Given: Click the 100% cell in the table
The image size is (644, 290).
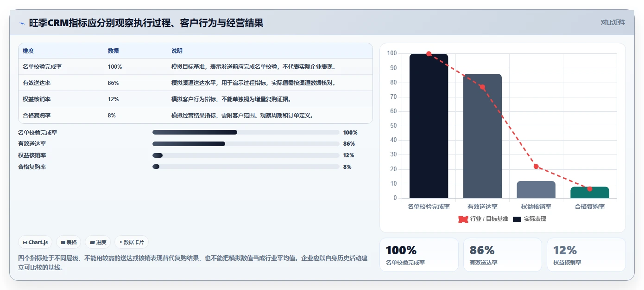Looking at the screenshot, I should pyautogui.click(x=115, y=67).
